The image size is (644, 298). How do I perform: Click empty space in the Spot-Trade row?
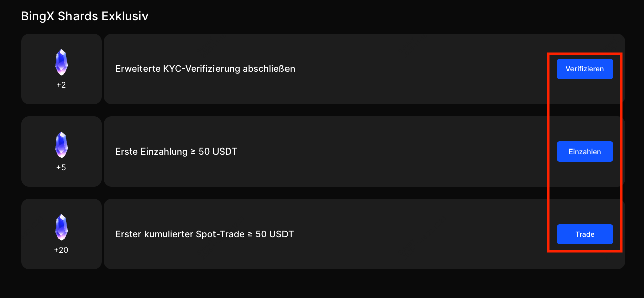click(413, 234)
